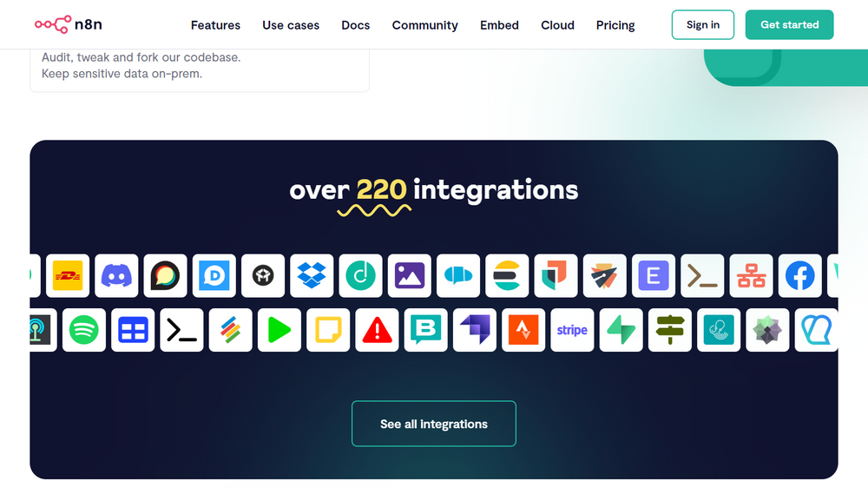
Task: Select the Dropbox integration icon
Action: [x=312, y=276]
